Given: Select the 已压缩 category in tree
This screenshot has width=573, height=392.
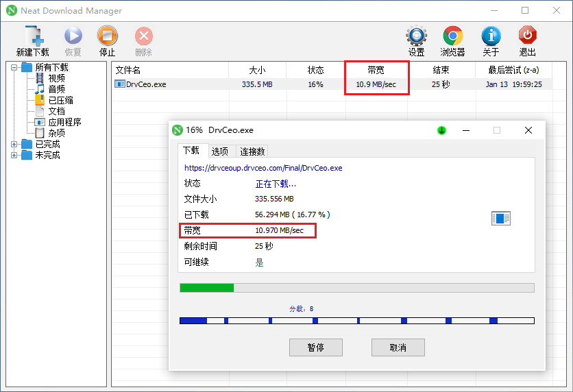Looking at the screenshot, I should point(61,100).
